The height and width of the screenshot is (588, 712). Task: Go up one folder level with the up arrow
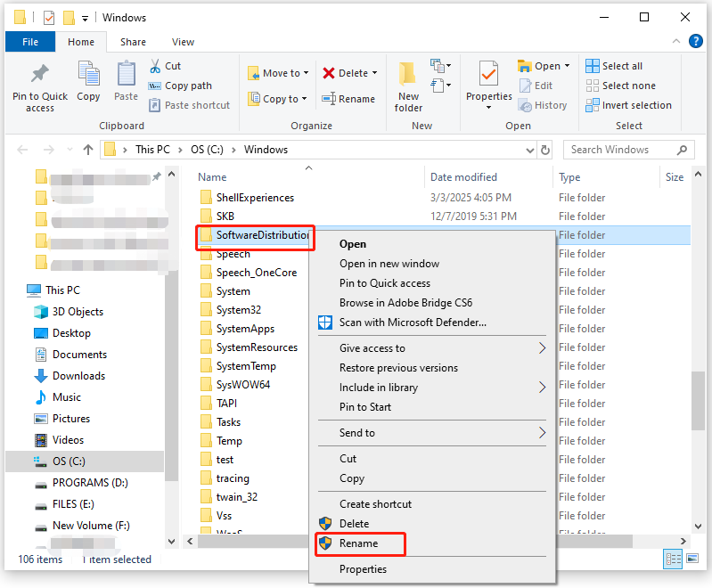pos(88,150)
